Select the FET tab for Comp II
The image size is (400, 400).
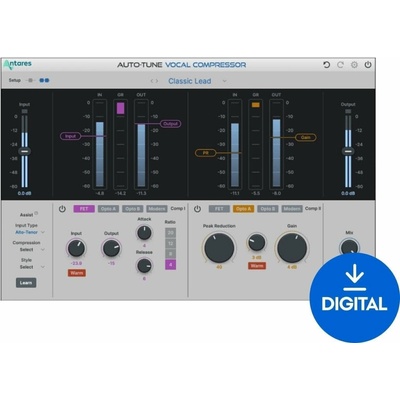[219, 209]
